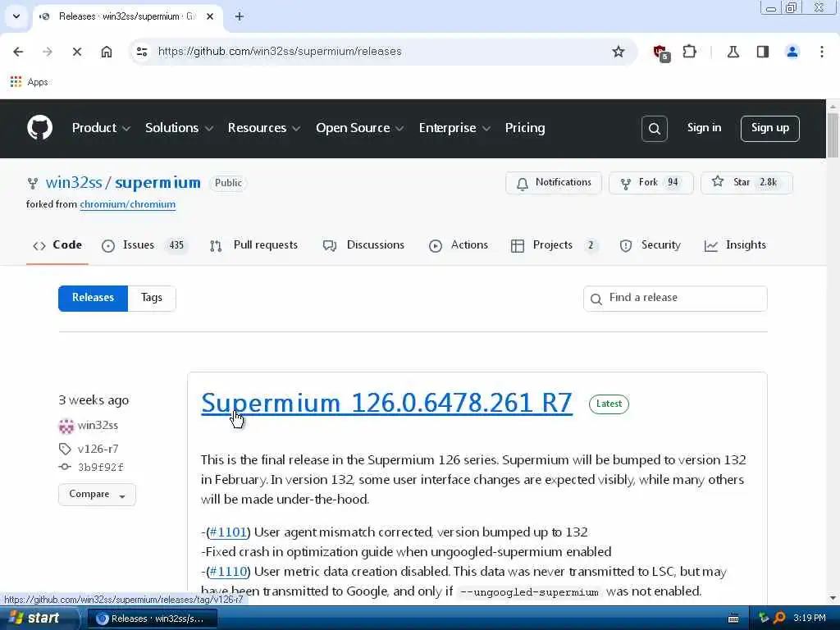Image resolution: width=840 pixels, height=630 pixels.
Task: Switch to the Projects tab
Action: tap(554, 245)
